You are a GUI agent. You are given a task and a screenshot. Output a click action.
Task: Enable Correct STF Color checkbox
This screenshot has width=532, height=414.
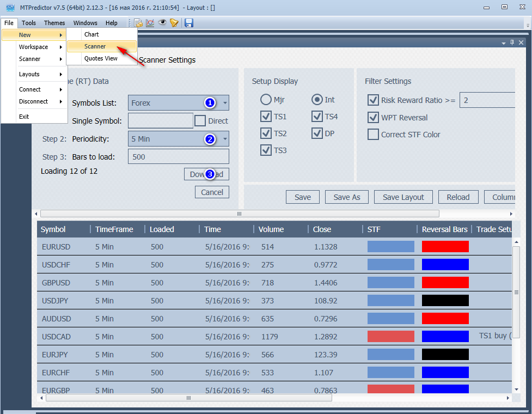pyautogui.click(x=373, y=135)
